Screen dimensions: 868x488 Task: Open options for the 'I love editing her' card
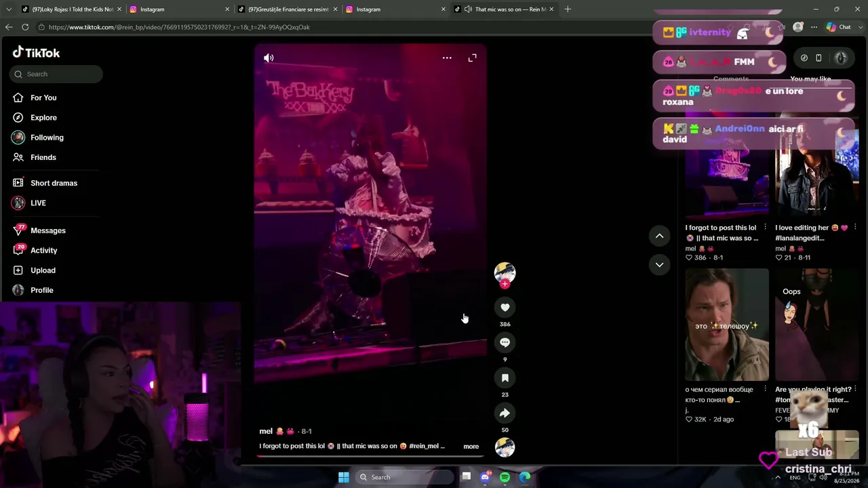tap(854, 227)
